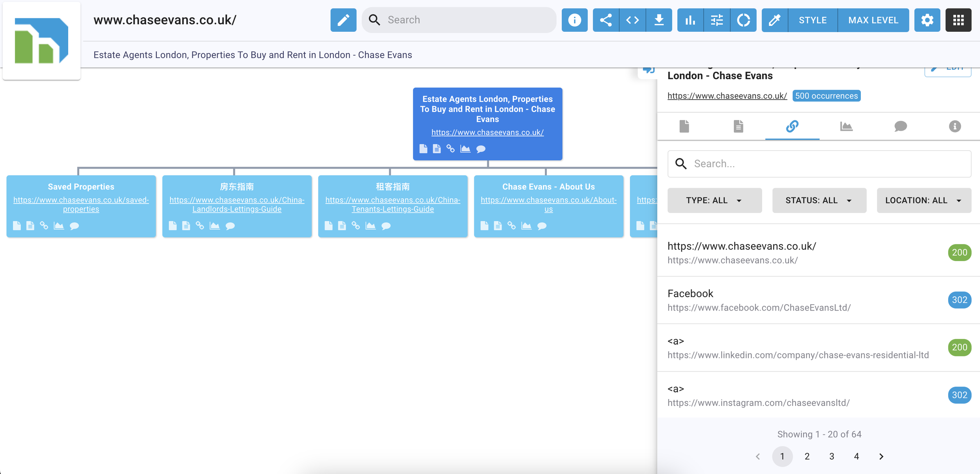
Task: Click page icon on root Estate Agents node
Action: coord(423,149)
